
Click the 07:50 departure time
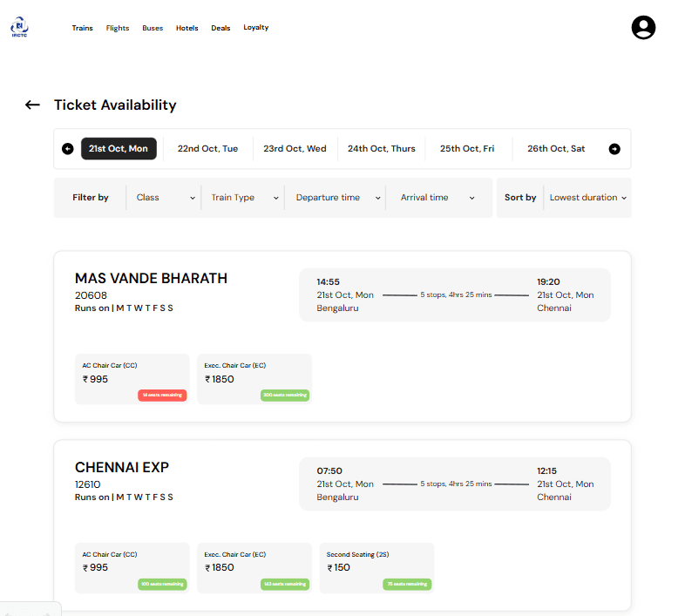(x=329, y=471)
